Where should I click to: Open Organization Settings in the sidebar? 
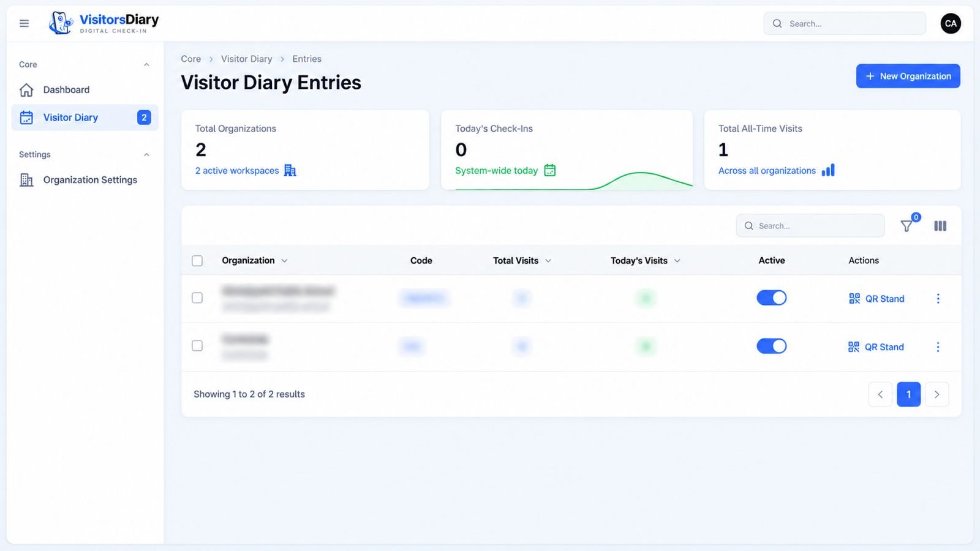click(85, 180)
